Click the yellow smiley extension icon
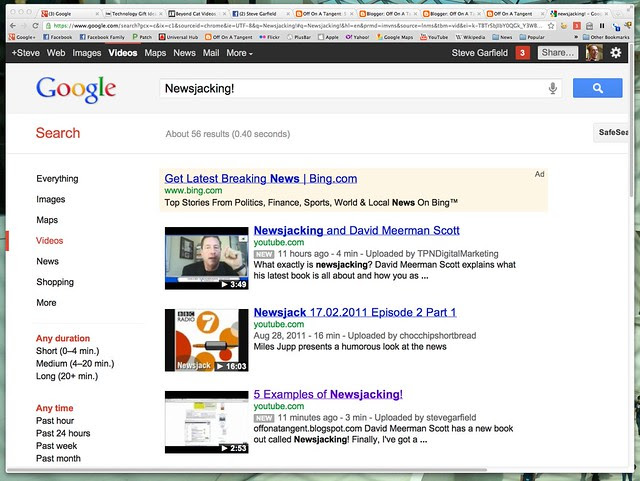 click(564, 26)
